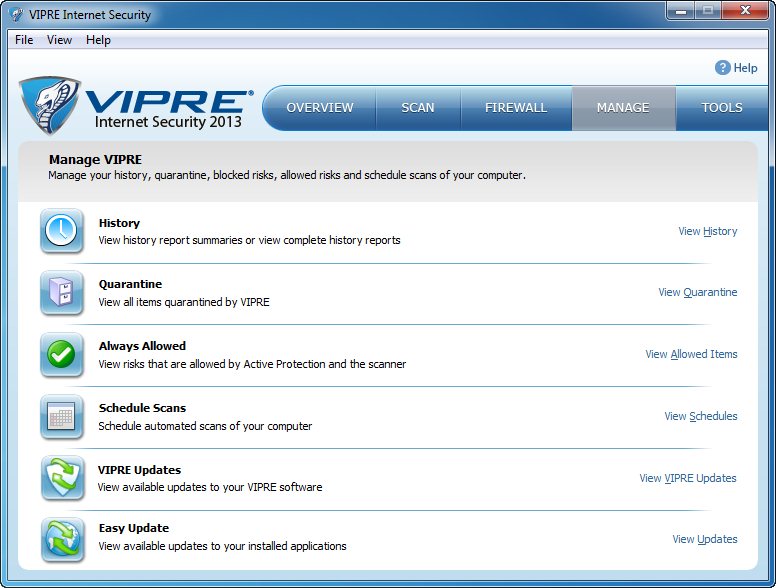Switch to the FIREWALL tab
776x588 pixels.
tap(516, 108)
